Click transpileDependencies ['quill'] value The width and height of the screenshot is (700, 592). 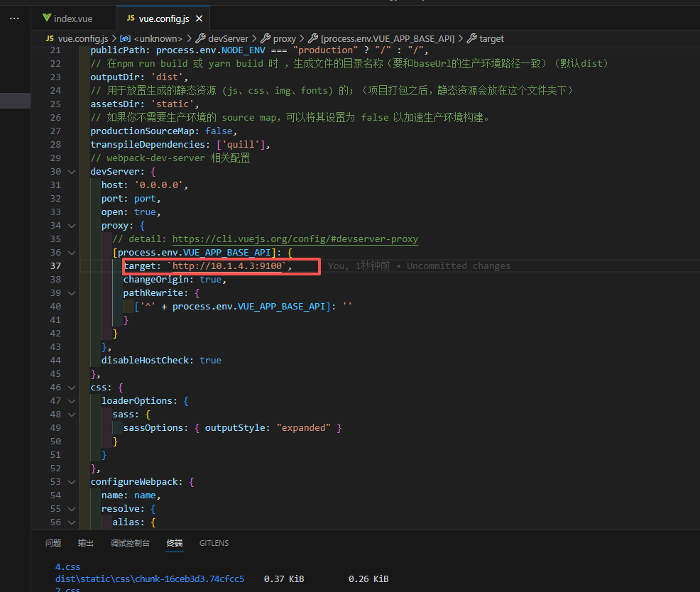241,145
